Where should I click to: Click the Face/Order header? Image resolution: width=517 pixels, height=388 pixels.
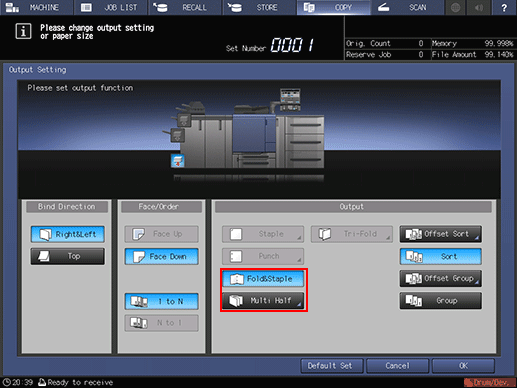[x=161, y=207]
